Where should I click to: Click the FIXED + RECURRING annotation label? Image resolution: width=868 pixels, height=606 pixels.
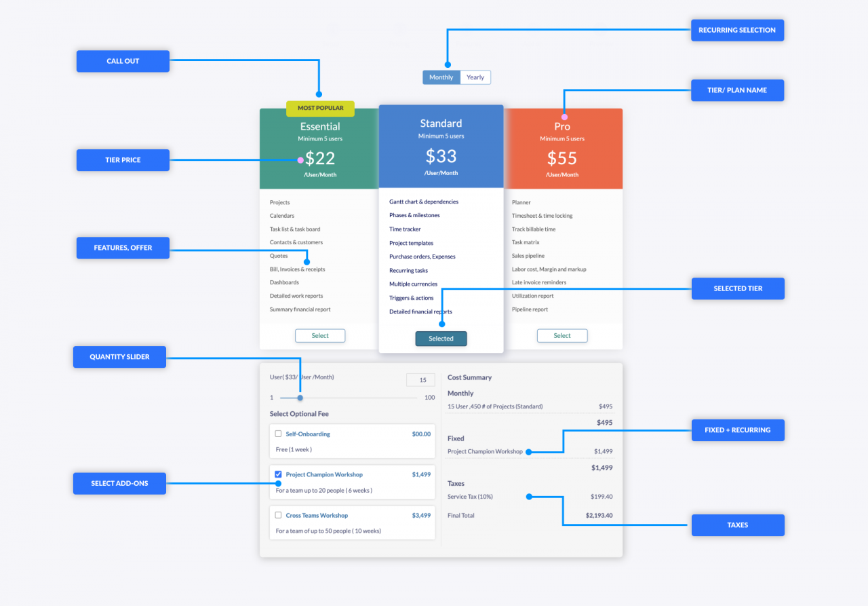point(738,430)
